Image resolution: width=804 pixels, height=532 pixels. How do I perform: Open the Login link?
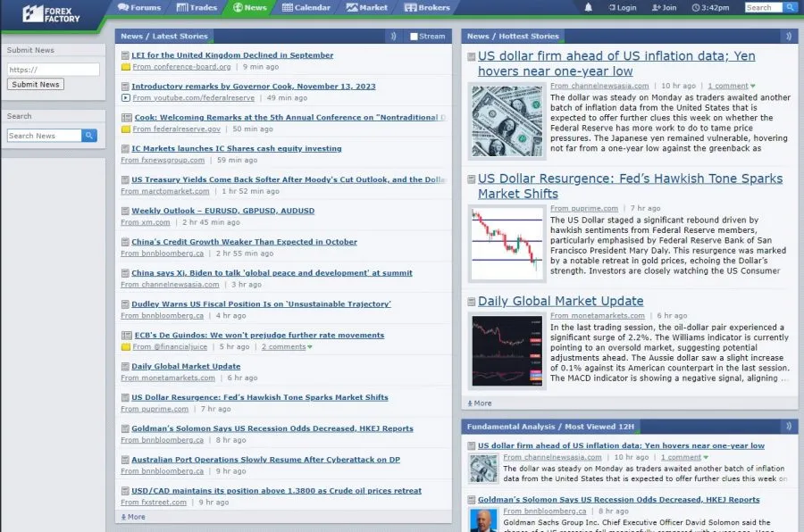[x=621, y=8]
